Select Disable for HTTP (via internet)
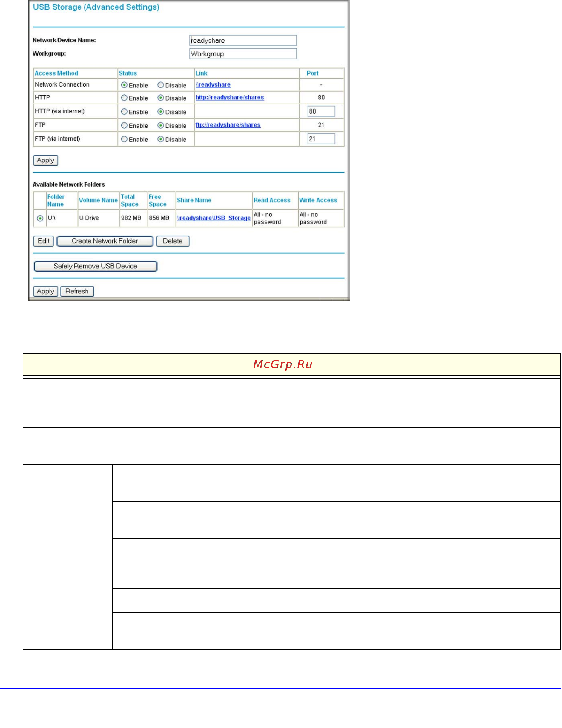Screen dimensions: 562x728 160,112
